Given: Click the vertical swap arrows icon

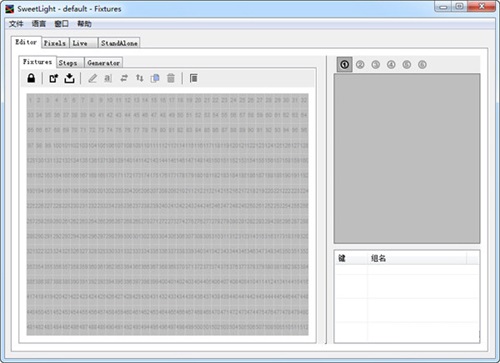Looking at the screenshot, I should (x=139, y=78).
